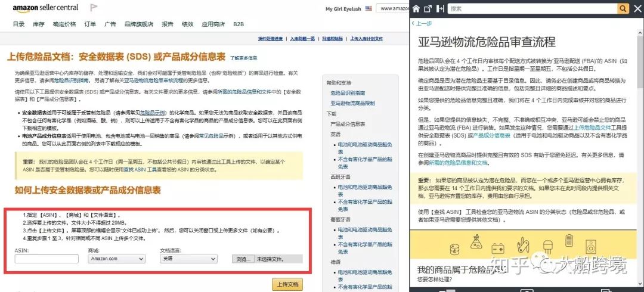Open the 绩效 menu
The image size is (644, 292).
pos(188,24)
